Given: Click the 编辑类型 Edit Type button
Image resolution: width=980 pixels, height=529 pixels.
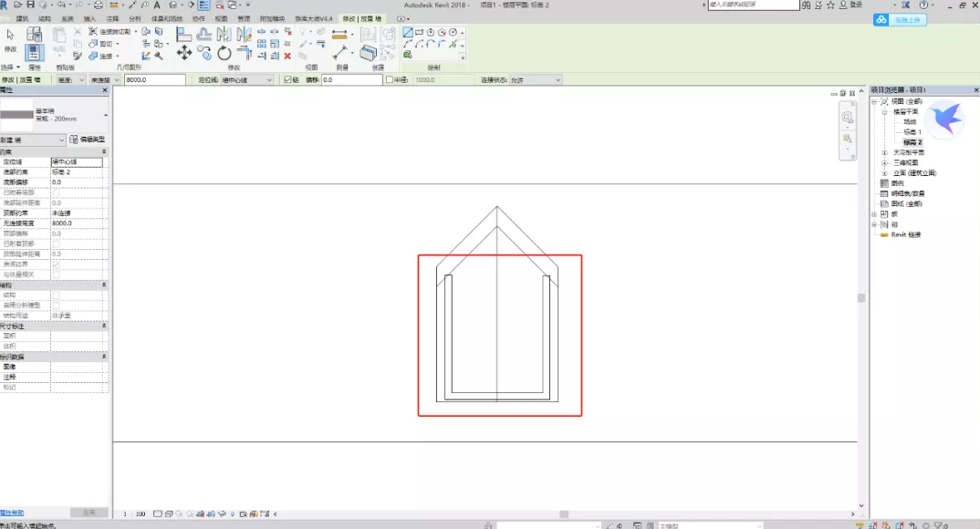Looking at the screenshot, I should pyautogui.click(x=88, y=140).
